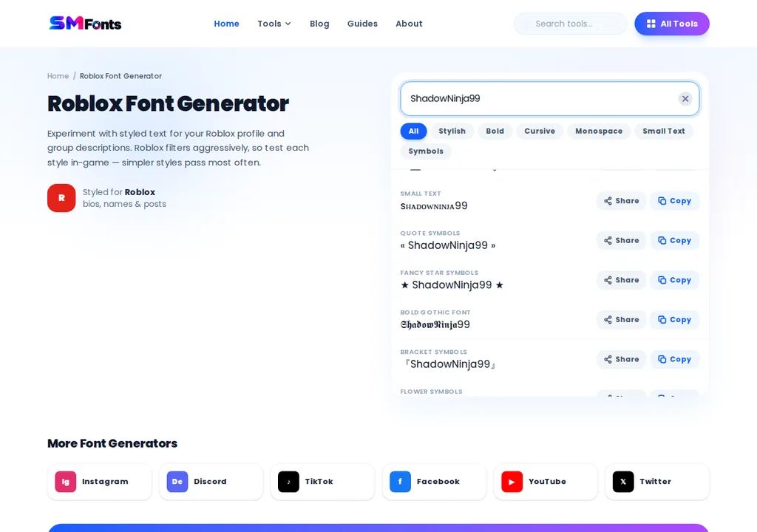This screenshot has width=757, height=532.
Task: Open the YouTube font generator card
Action: pyautogui.click(x=546, y=482)
